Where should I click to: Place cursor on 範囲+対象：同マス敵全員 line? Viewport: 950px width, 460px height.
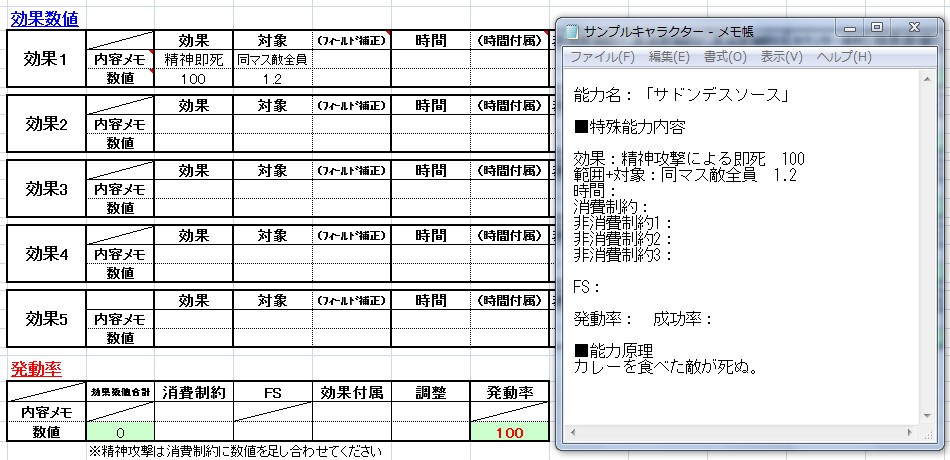click(685, 176)
